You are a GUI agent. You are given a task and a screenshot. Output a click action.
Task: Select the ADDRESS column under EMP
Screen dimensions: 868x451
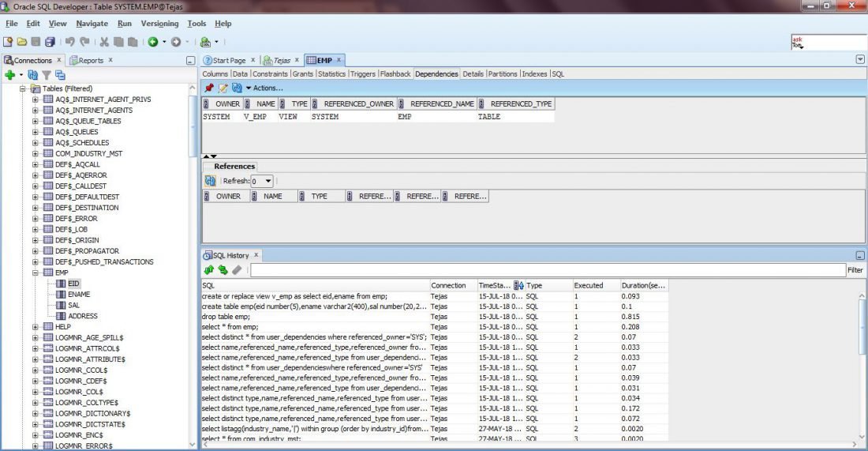point(83,316)
